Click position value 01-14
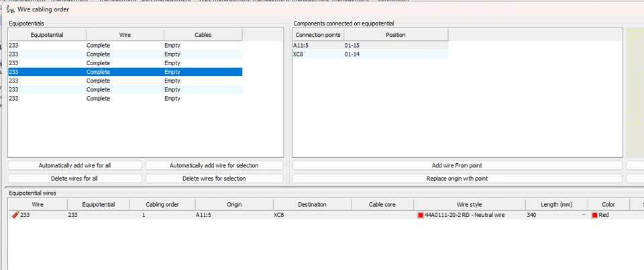The width and height of the screenshot is (644, 270). click(x=352, y=54)
